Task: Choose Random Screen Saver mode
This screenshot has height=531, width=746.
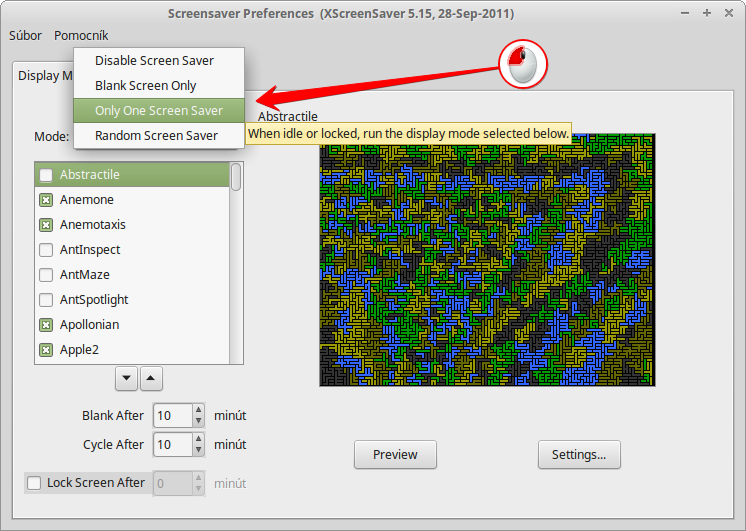Action: 159,136
